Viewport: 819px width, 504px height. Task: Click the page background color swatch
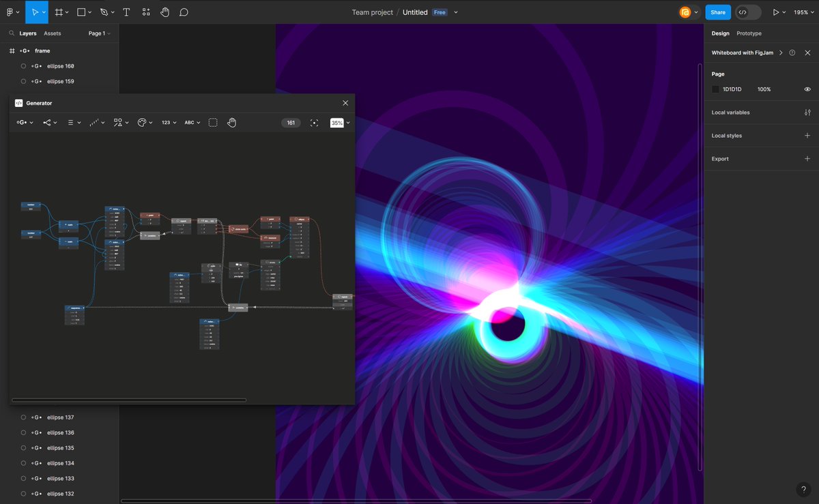(715, 89)
